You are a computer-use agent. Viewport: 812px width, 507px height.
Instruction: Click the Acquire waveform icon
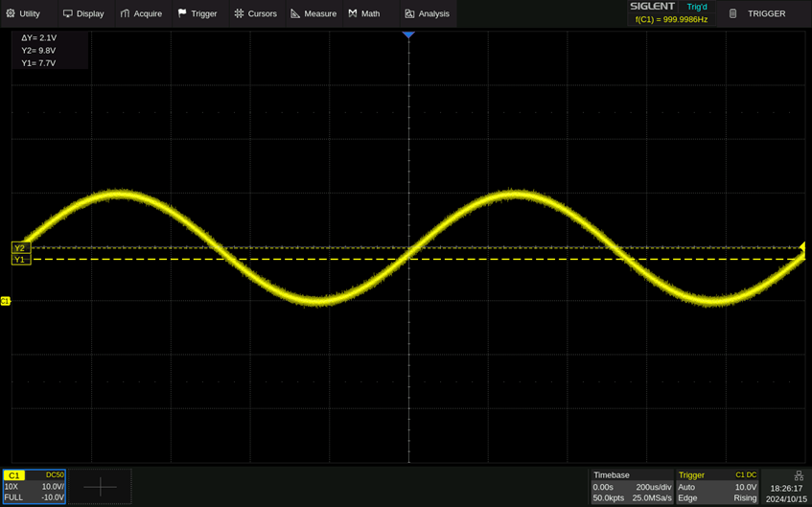(125, 13)
